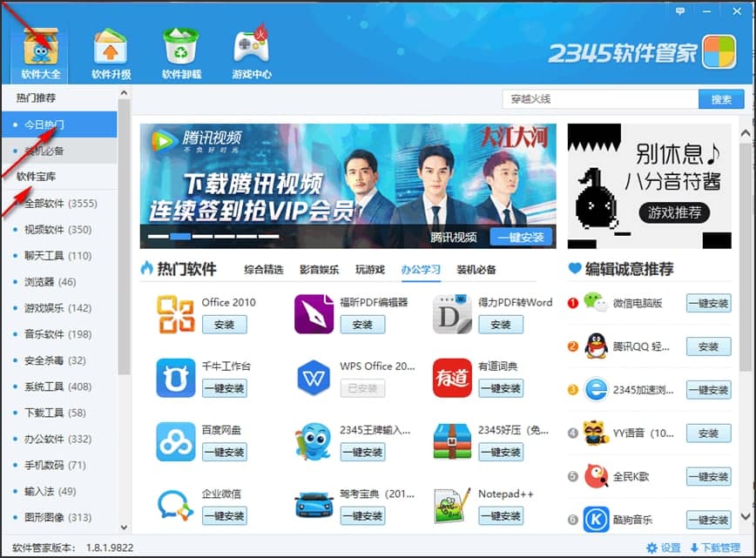Click the 2345好压 archive icon

452,442
